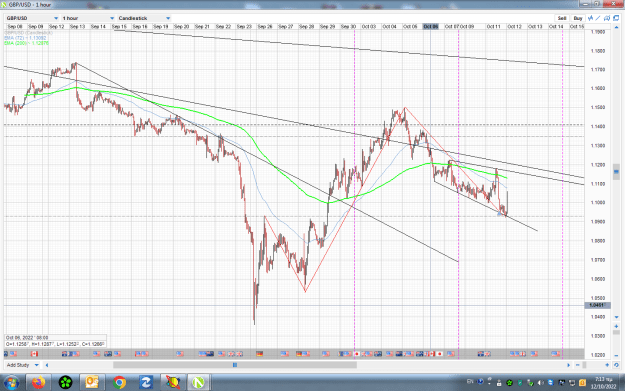Open the Windows Start button
The width and height of the screenshot is (625, 391).
click(11, 383)
